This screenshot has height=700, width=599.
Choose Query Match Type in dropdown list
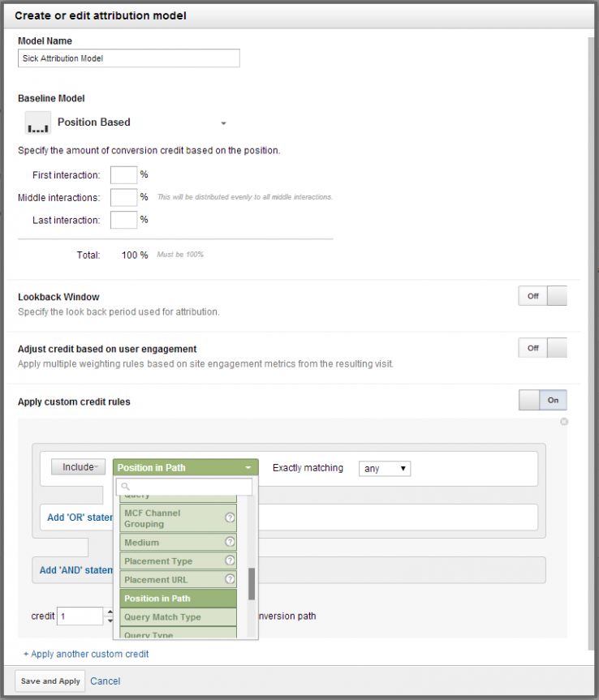[179, 617]
